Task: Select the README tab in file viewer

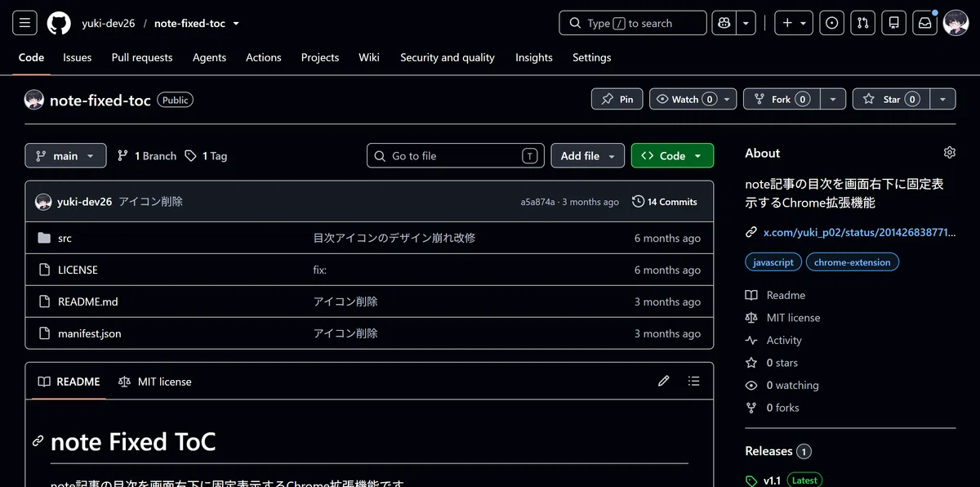Action: [x=69, y=382]
